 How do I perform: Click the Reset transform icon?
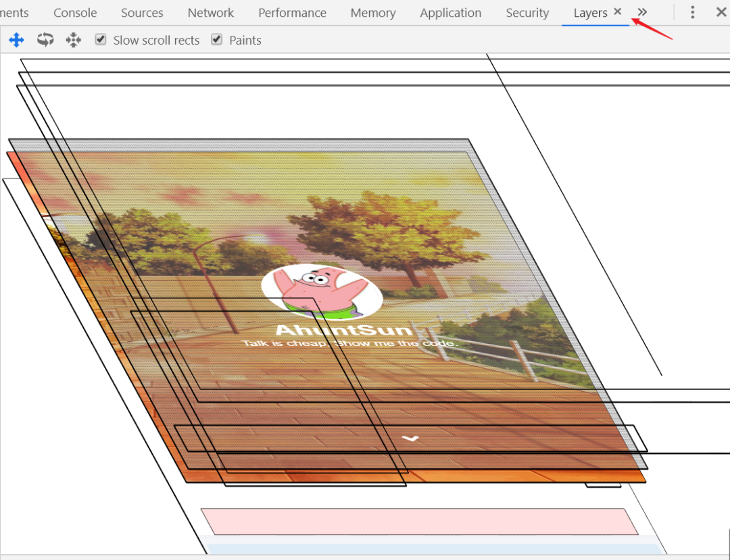tap(73, 41)
